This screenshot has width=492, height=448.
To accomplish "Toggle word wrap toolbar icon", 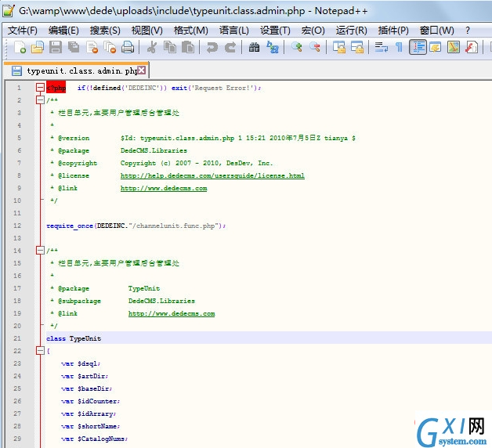I will (x=382, y=47).
